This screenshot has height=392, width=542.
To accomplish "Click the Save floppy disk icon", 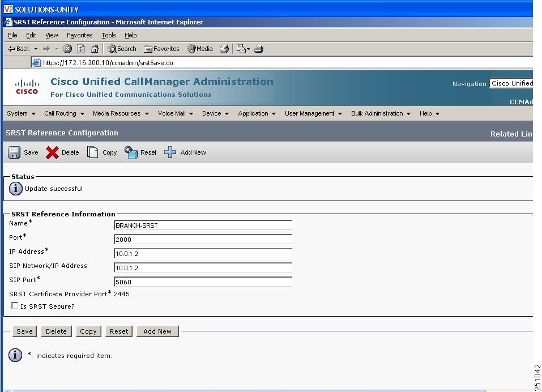I will (14, 152).
